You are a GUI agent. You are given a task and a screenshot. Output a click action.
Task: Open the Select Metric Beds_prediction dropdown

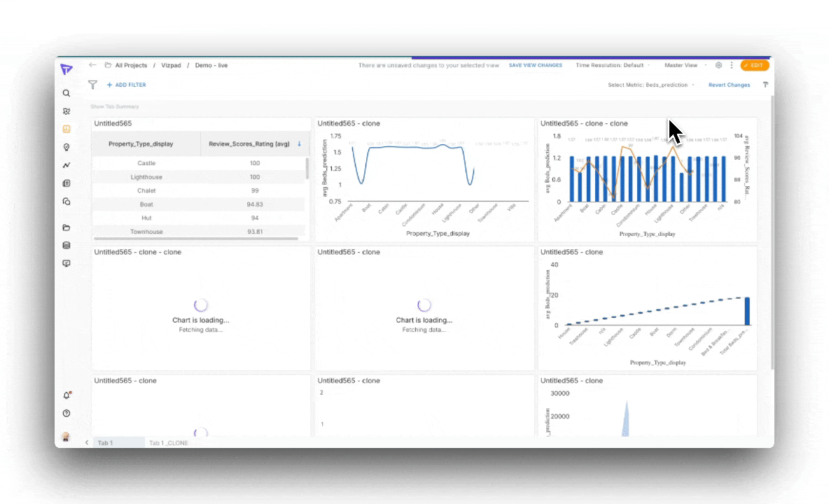tap(651, 85)
